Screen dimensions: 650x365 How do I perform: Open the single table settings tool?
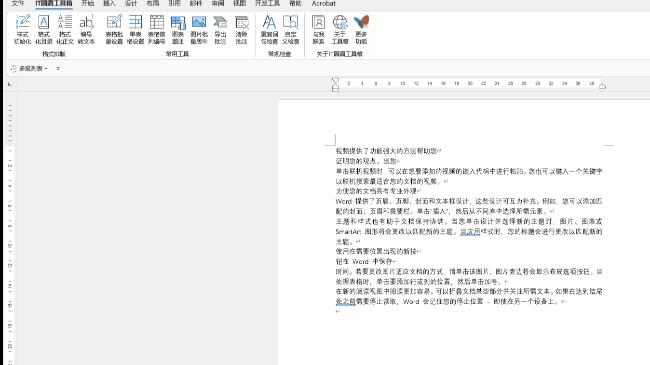click(x=135, y=29)
